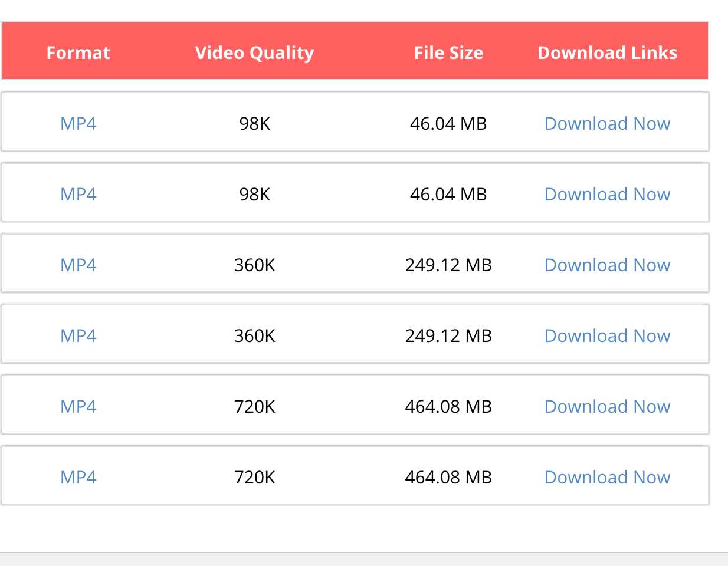Image resolution: width=728 pixels, height=566 pixels.
Task: Click the 720K quality value in the last row
Action: [x=254, y=478]
